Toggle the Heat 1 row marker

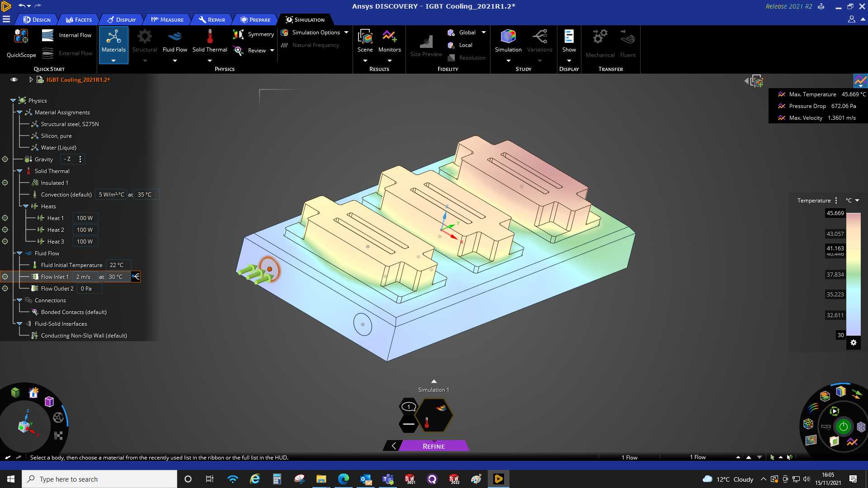click(x=5, y=218)
